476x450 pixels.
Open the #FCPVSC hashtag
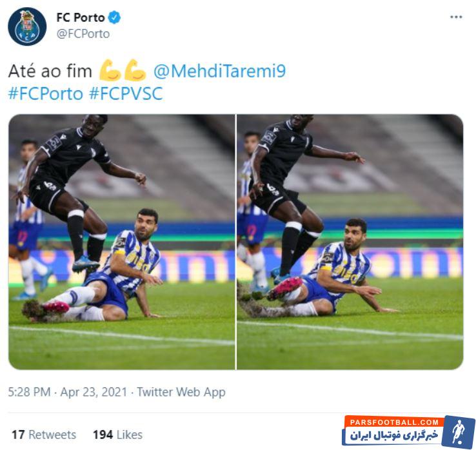[126, 93]
